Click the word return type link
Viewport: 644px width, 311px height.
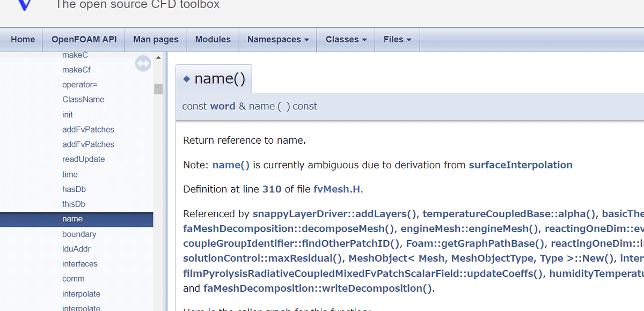point(222,106)
